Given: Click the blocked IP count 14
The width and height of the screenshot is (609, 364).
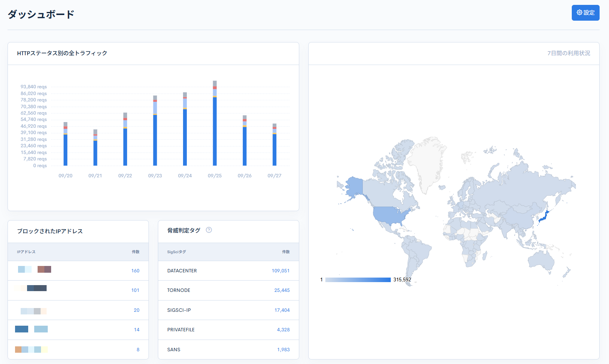Looking at the screenshot, I should (136, 330).
